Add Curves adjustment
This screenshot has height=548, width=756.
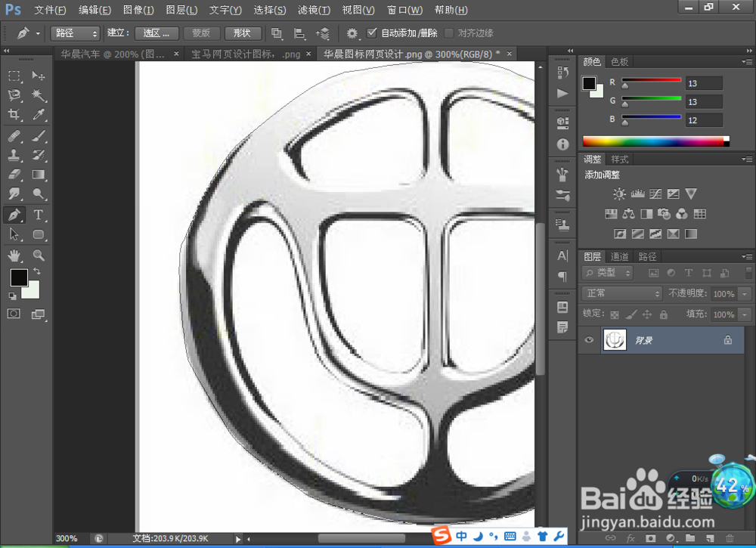[x=655, y=194]
